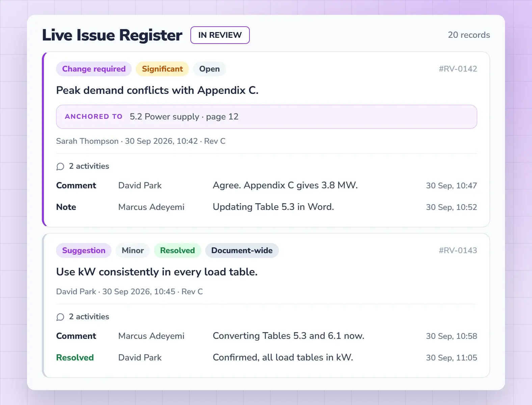Open issue "Use kW consistently in every load table."

(x=157, y=272)
